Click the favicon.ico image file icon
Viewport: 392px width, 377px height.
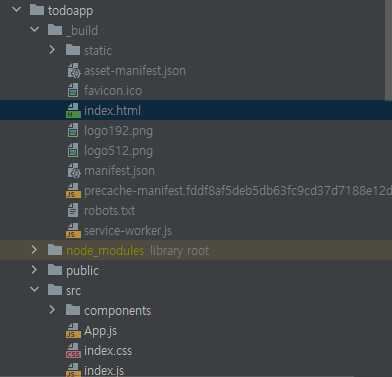73,90
